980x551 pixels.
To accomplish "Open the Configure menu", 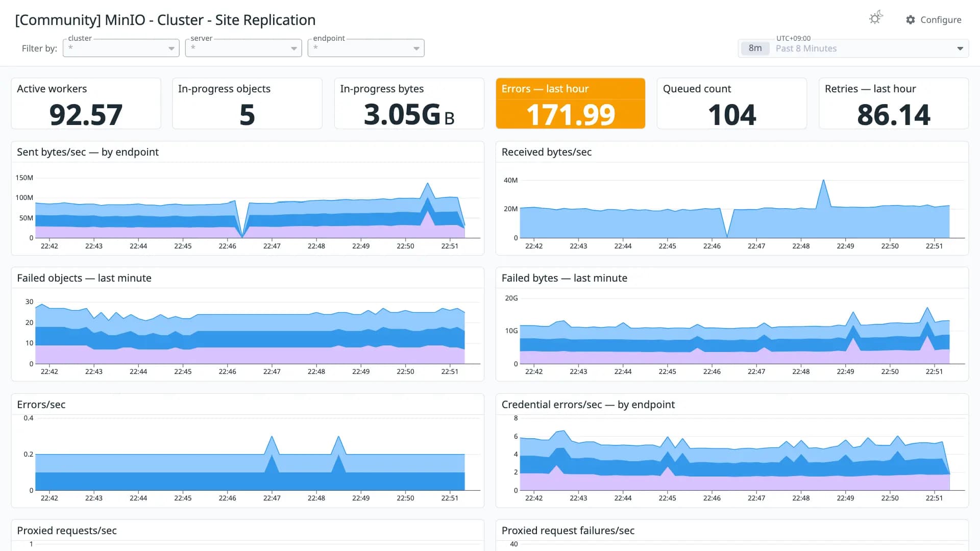I will point(934,20).
